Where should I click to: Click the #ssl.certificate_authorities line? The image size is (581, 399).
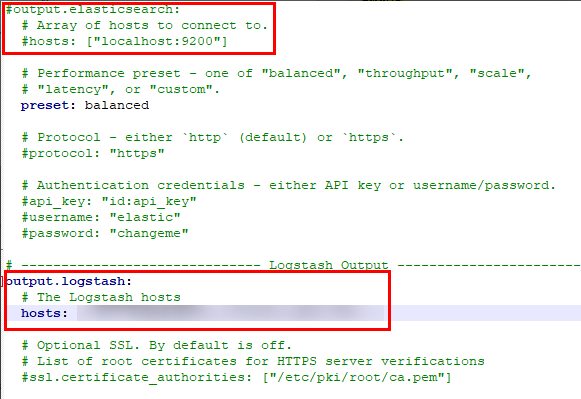[x=236, y=378]
